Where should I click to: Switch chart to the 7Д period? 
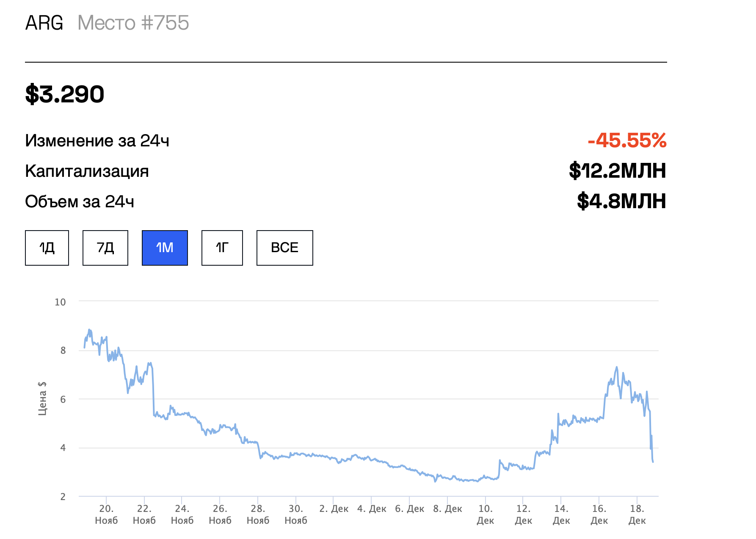[105, 248]
